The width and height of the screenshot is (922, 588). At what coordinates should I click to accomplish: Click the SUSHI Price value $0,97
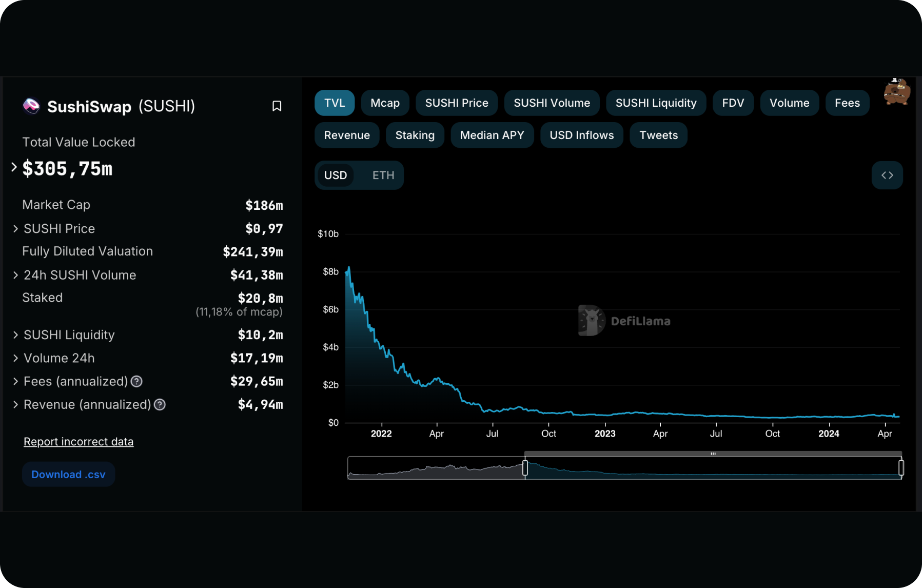coord(264,229)
